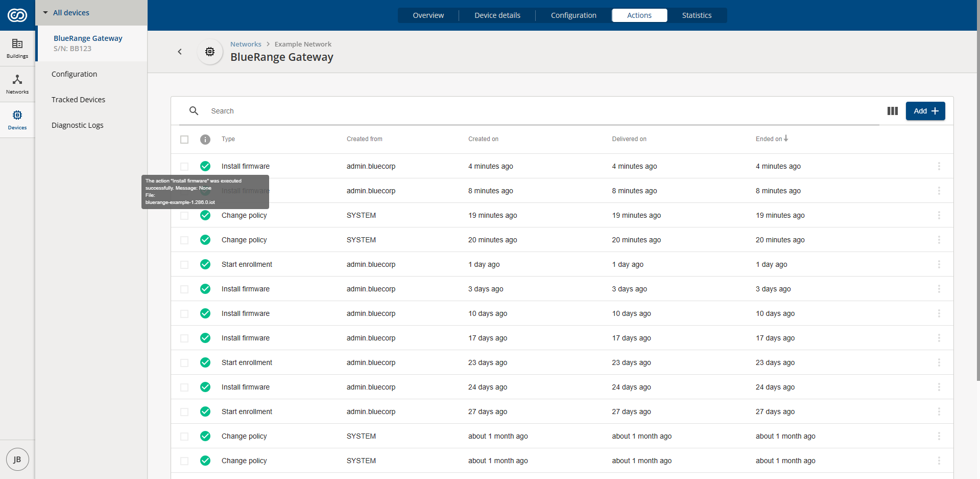The height and width of the screenshot is (479, 980).
Task: Switch to the Statistics tab
Action: click(x=696, y=15)
